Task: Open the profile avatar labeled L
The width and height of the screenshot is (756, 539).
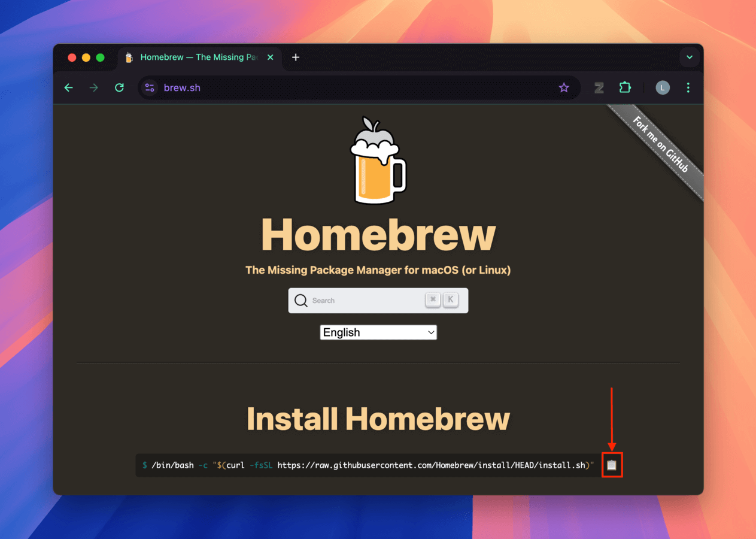Action: (662, 87)
